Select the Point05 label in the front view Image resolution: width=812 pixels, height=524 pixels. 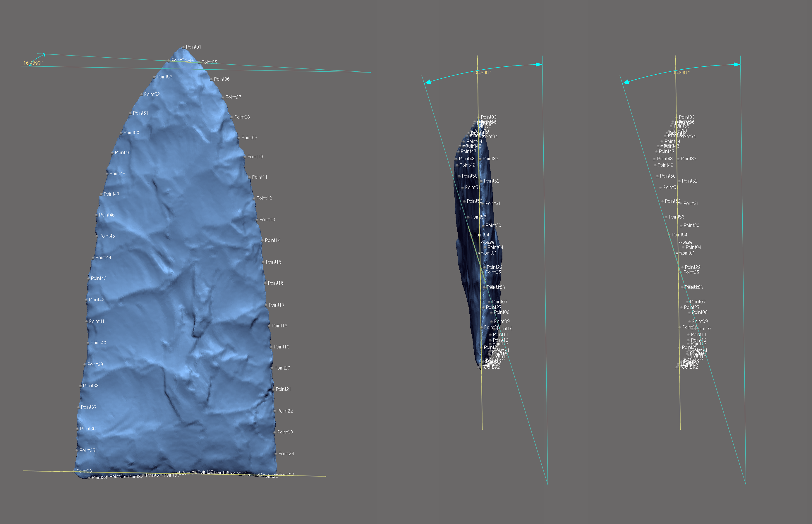click(x=209, y=62)
